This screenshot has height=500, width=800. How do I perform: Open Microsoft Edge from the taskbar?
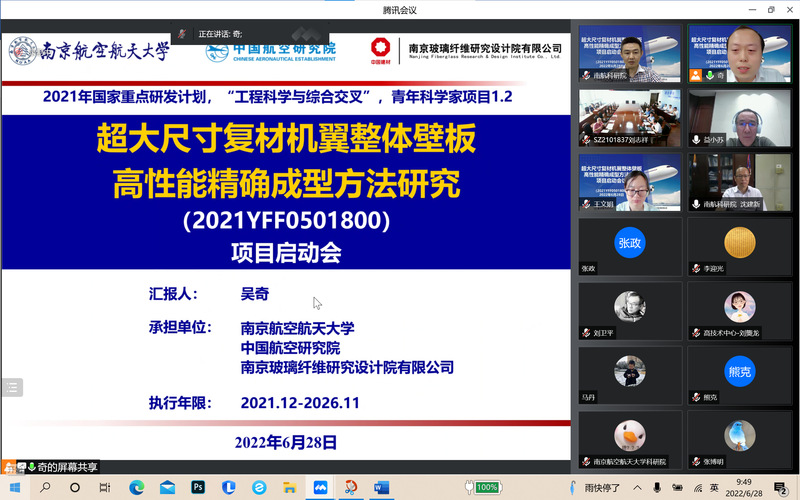137,487
